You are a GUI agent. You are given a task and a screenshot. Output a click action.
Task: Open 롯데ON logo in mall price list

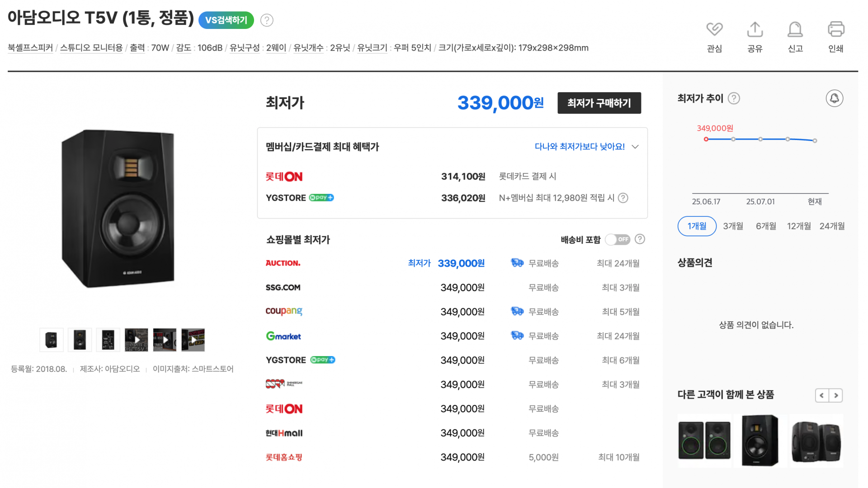(x=284, y=409)
